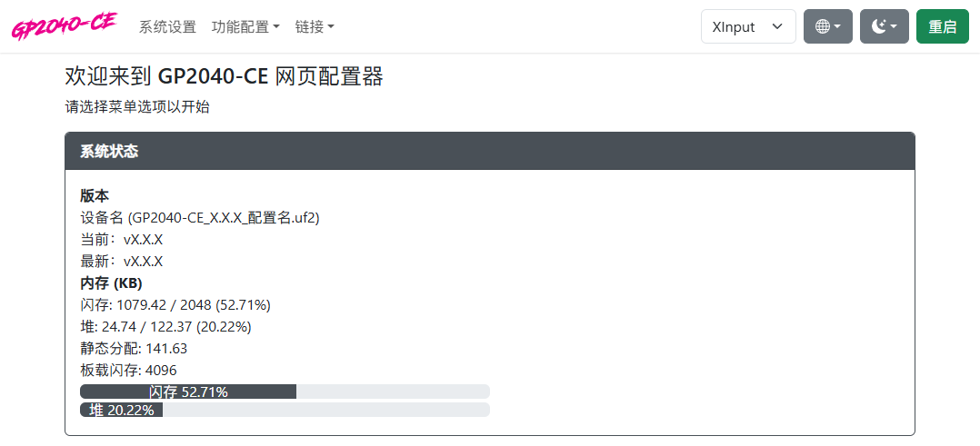
Task: Click the device name uf2 filename text
Action: click(x=200, y=217)
